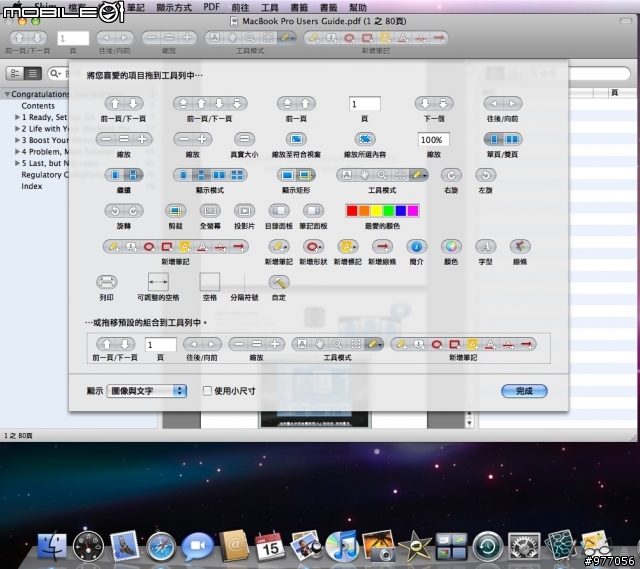Click the 縮放所選內容 zoom to selection icon
This screenshot has height=569, width=640.
click(x=365, y=139)
